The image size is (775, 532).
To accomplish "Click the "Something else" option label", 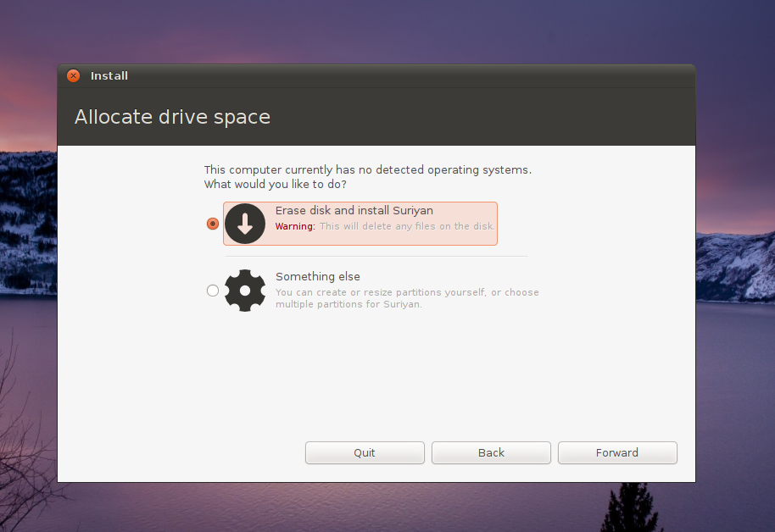I will tap(318, 277).
